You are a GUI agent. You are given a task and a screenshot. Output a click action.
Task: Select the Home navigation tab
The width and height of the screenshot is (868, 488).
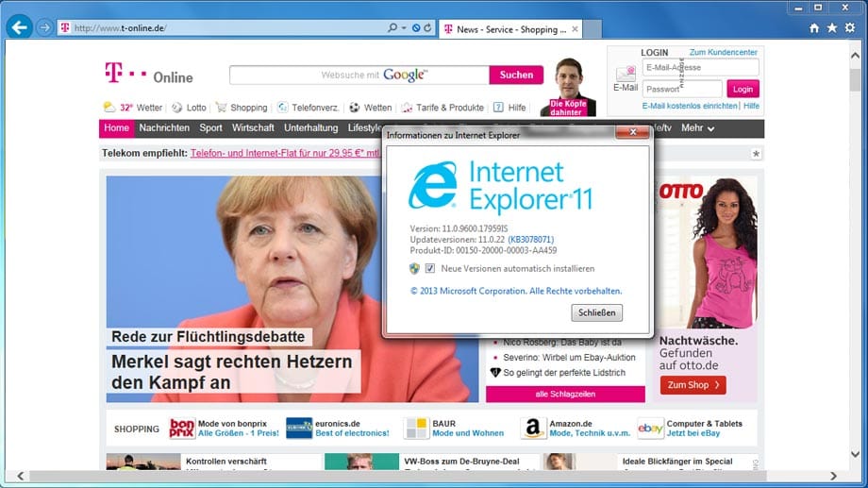coord(116,128)
